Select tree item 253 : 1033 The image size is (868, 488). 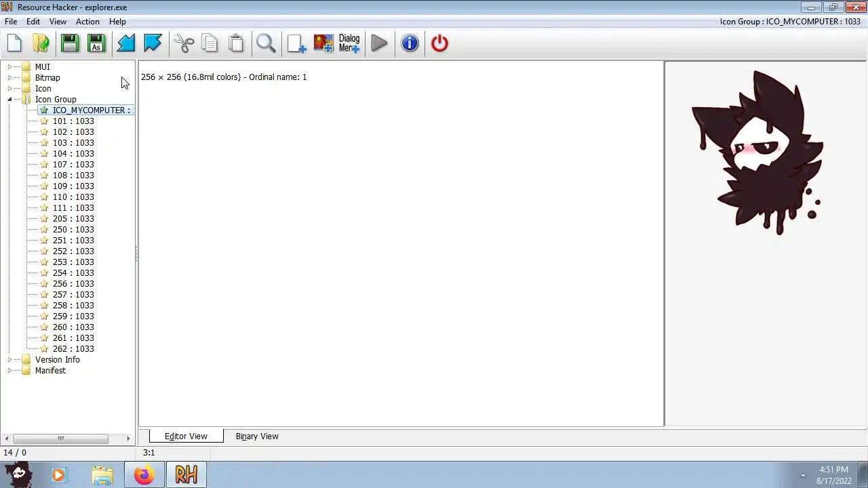coord(73,262)
